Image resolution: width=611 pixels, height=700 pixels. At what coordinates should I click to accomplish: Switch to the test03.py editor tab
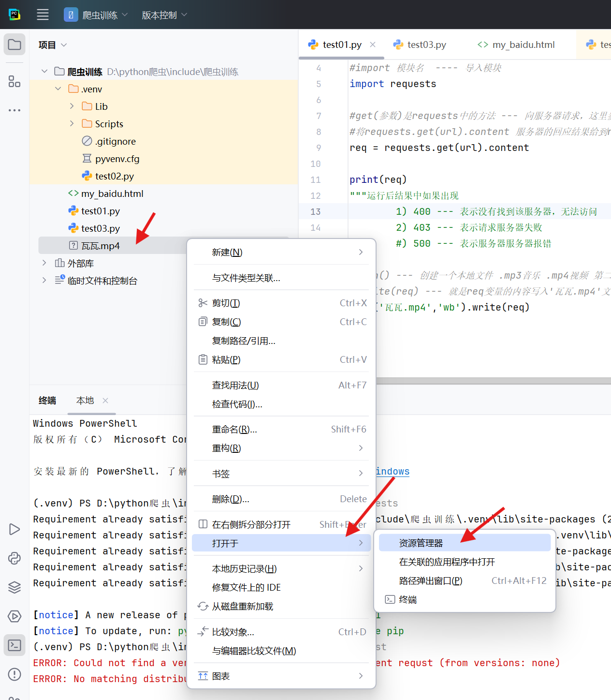tap(426, 45)
